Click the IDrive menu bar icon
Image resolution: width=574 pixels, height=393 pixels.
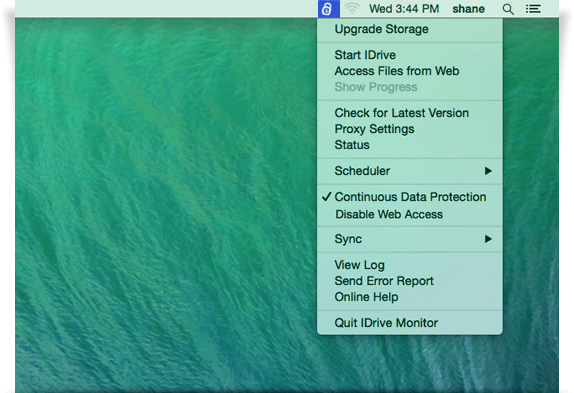[x=328, y=9]
